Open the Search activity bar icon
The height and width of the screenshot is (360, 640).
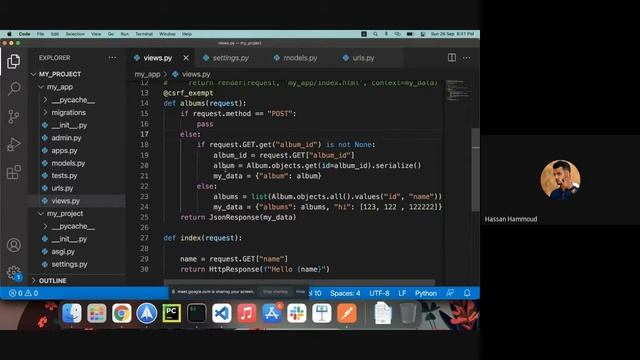click(14, 89)
